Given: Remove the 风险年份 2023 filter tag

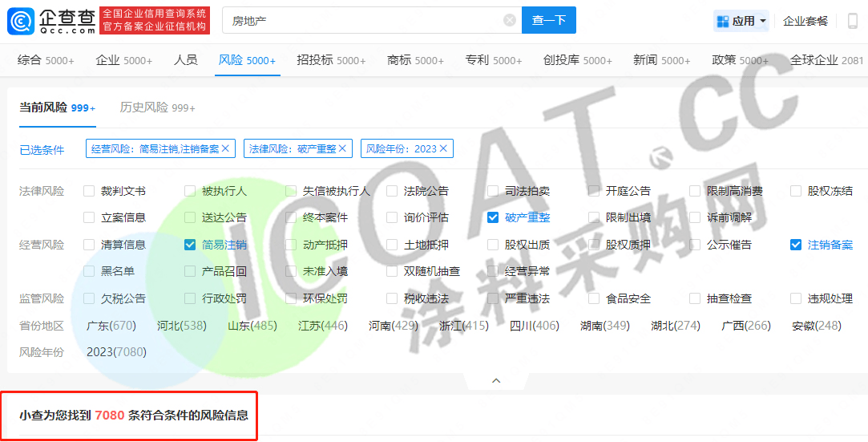Looking at the screenshot, I should [443, 148].
